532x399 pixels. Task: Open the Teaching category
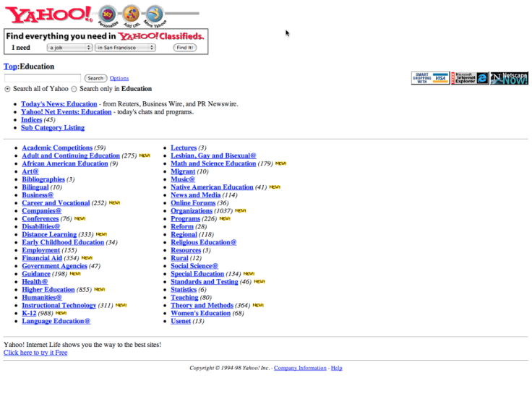point(184,298)
